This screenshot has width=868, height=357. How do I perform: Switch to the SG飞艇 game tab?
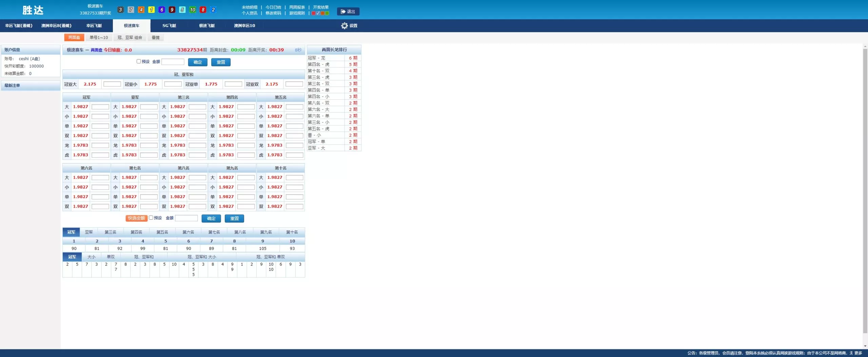point(169,26)
